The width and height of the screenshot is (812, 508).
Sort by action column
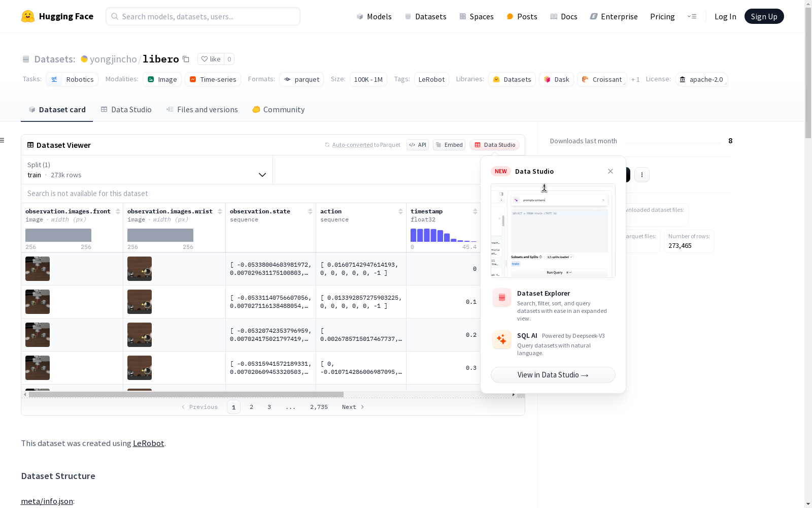[x=400, y=211]
